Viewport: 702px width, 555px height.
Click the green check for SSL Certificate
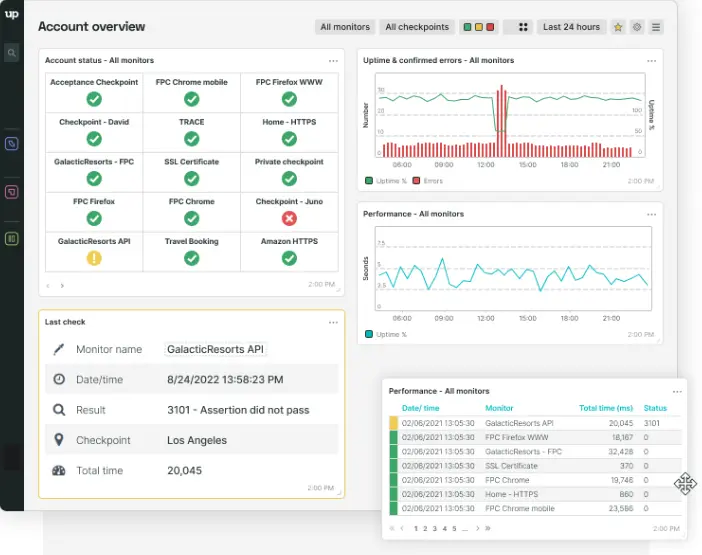pos(192,179)
